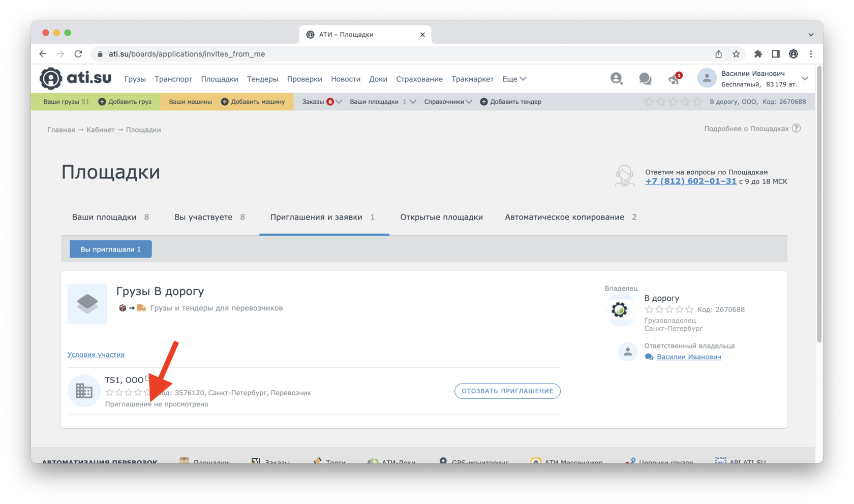Click the TS1, ООО company building icon
The height and width of the screenshot is (504, 854).
click(84, 391)
